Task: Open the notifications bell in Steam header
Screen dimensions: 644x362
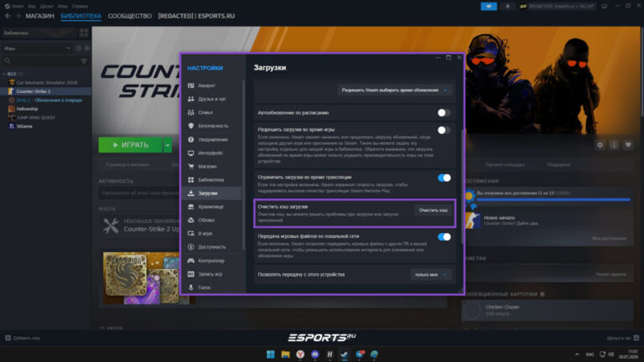Action: click(x=507, y=6)
